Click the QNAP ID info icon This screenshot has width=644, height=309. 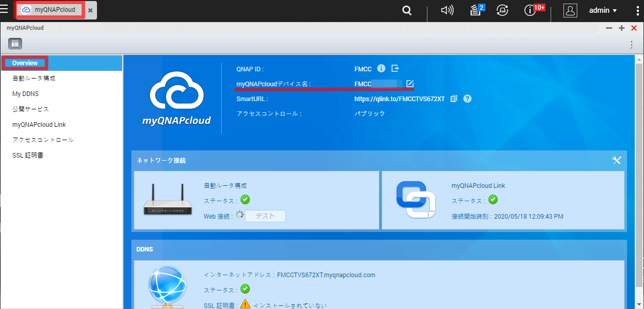(x=381, y=68)
